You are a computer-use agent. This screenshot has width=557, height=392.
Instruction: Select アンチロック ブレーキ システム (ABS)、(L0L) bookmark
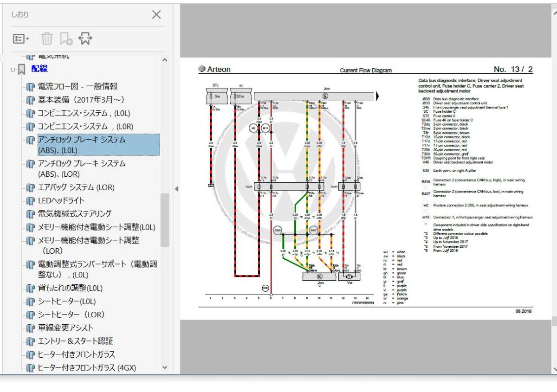pos(99,145)
